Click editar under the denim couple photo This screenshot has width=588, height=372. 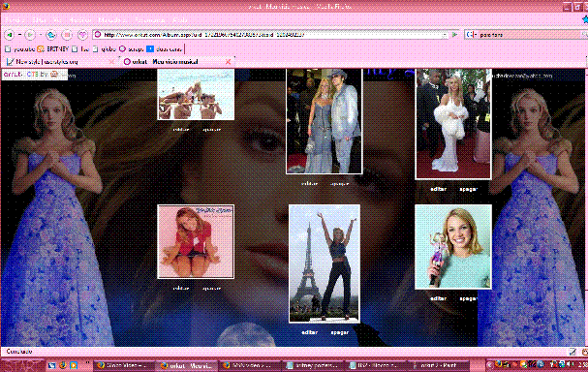[x=310, y=184]
